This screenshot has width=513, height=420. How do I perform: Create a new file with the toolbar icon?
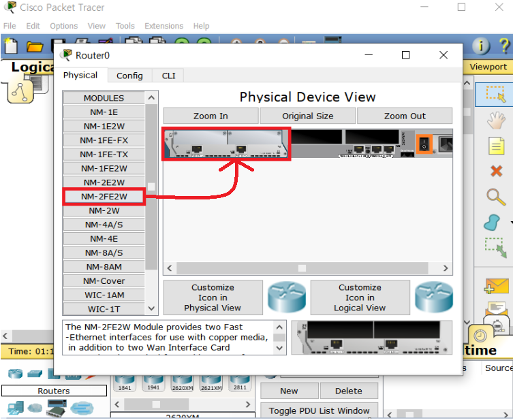point(11,46)
